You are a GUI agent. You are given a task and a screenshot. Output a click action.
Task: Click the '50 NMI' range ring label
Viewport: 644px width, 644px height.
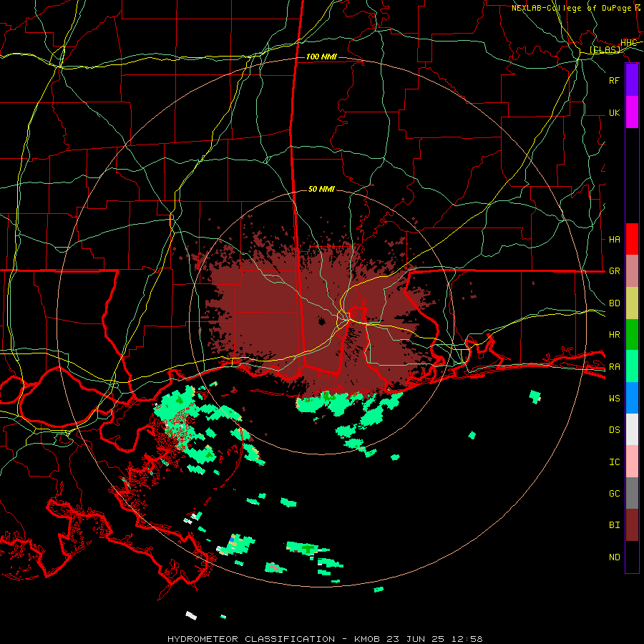321,189
